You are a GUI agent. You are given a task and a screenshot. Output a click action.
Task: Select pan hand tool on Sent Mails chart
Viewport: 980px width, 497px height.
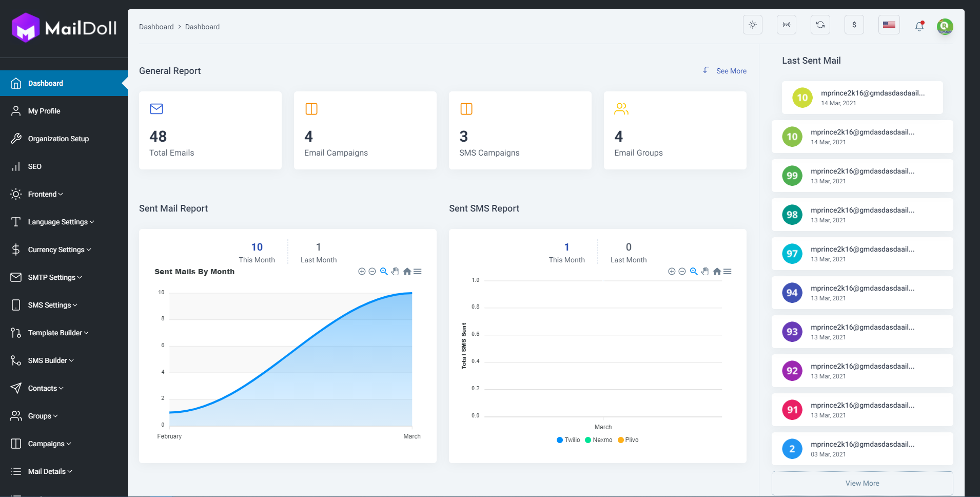click(x=395, y=272)
